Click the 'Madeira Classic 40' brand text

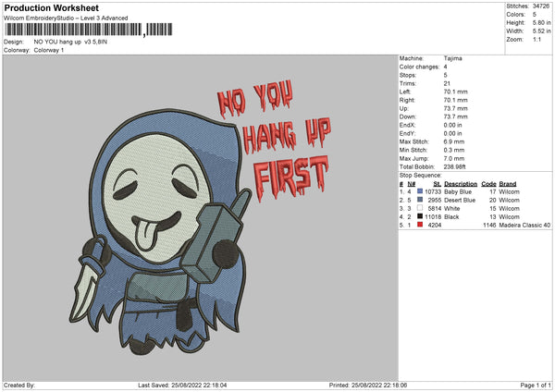point(524,225)
